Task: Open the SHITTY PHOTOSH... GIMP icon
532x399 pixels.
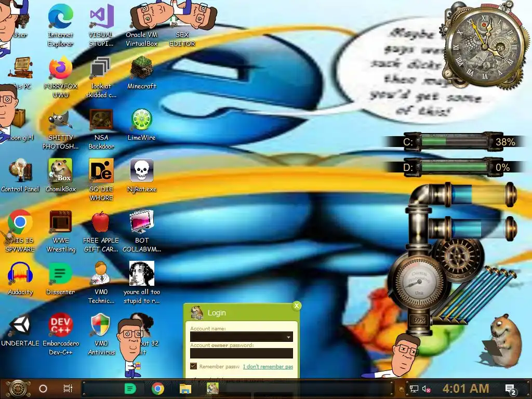Action: [60, 129]
